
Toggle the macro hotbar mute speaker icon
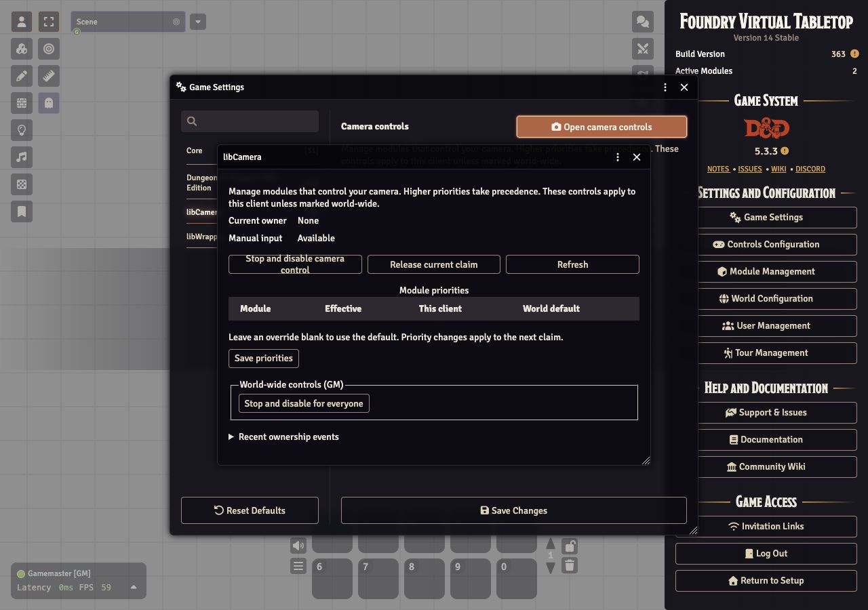[298, 546]
